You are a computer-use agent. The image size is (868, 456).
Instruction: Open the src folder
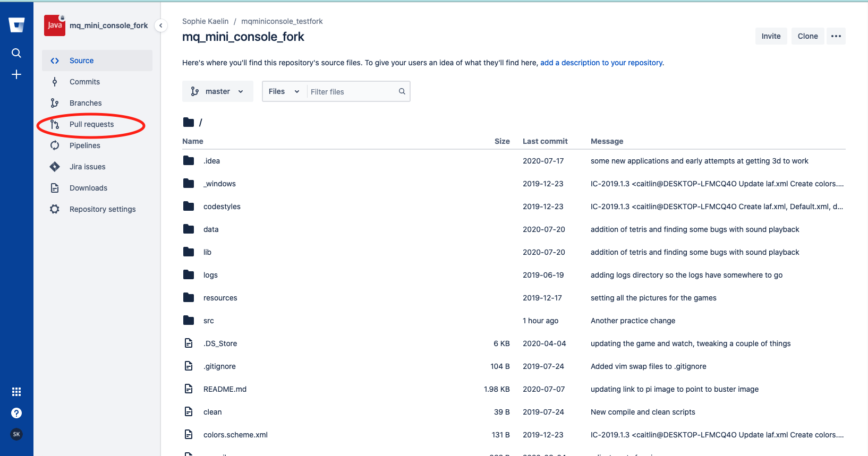tap(208, 321)
